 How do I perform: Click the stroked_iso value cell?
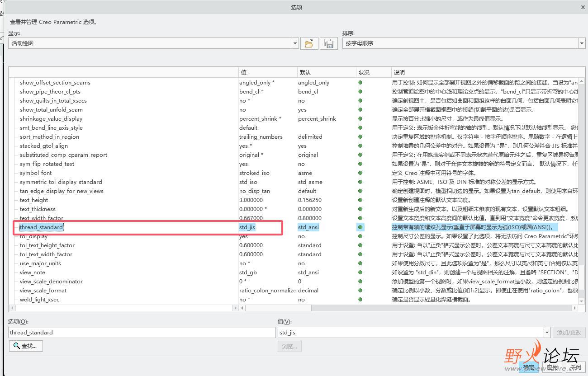254,173
